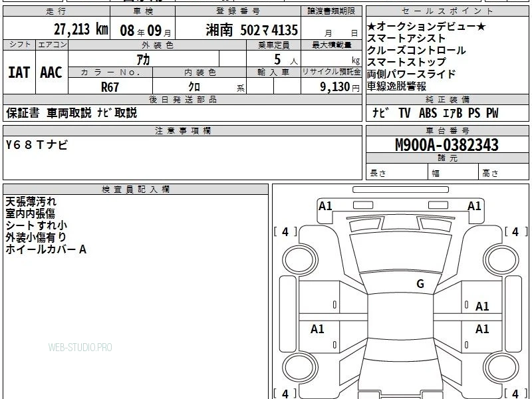Select the 乗車定員 header
Screen dimensions: 532x399
click(x=273, y=45)
